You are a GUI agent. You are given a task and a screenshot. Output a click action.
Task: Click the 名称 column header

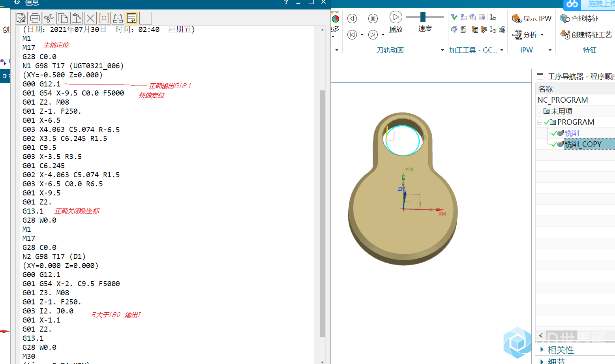546,89
